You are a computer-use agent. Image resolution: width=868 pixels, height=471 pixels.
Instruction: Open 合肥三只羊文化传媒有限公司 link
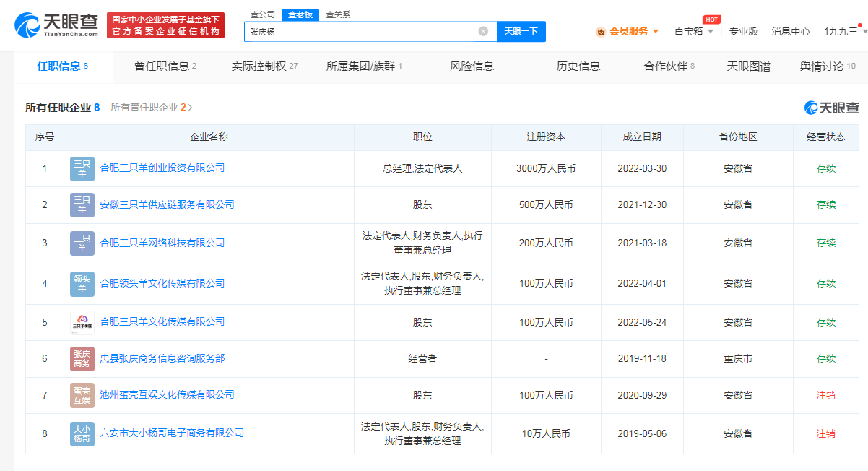click(162, 321)
